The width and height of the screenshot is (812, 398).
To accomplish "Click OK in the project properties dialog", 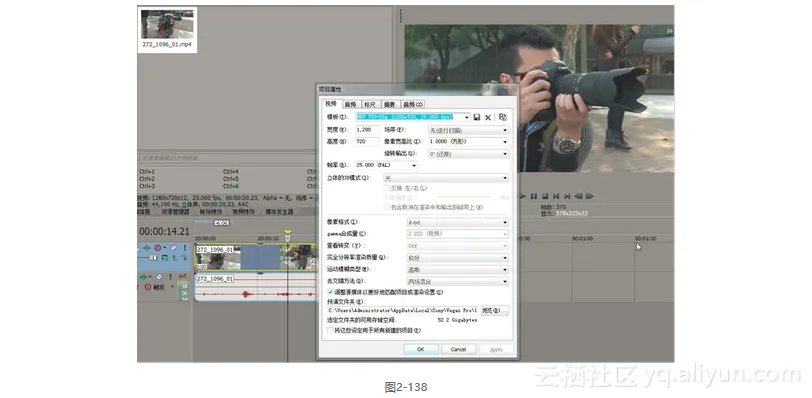I will pyautogui.click(x=421, y=349).
